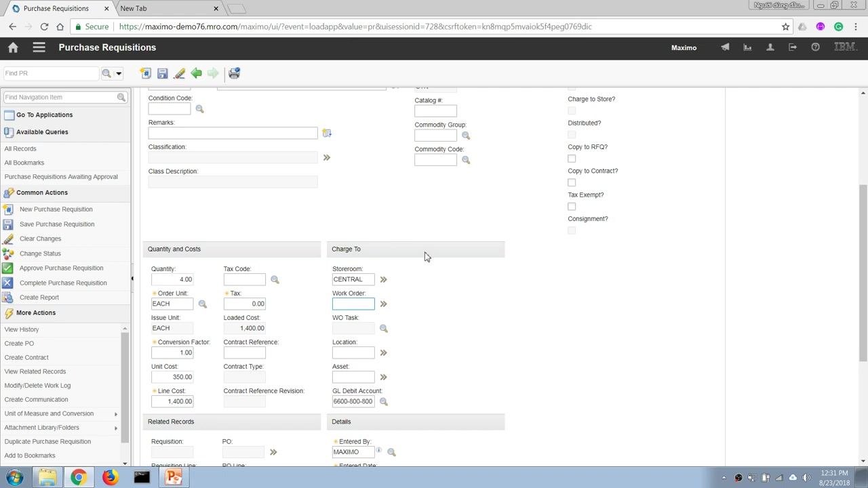Open the Classification detail menu chevron
Image resolution: width=868 pixels, height=488 pixels.
click(x=326, y=157)
